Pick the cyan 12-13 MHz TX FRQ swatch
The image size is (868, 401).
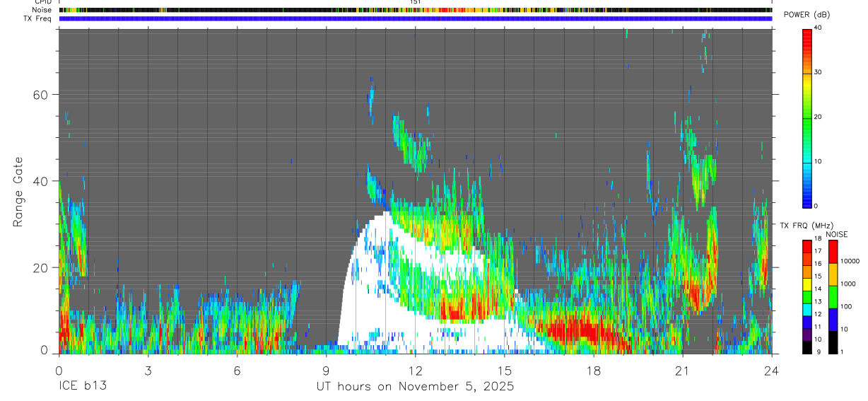click(x=807, y=308)
